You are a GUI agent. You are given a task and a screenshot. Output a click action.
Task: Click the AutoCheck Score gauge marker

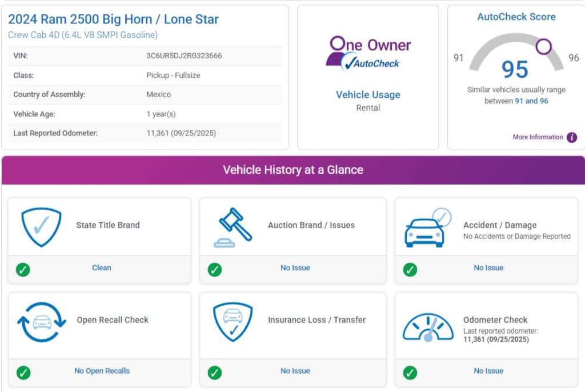pos(544,46)
